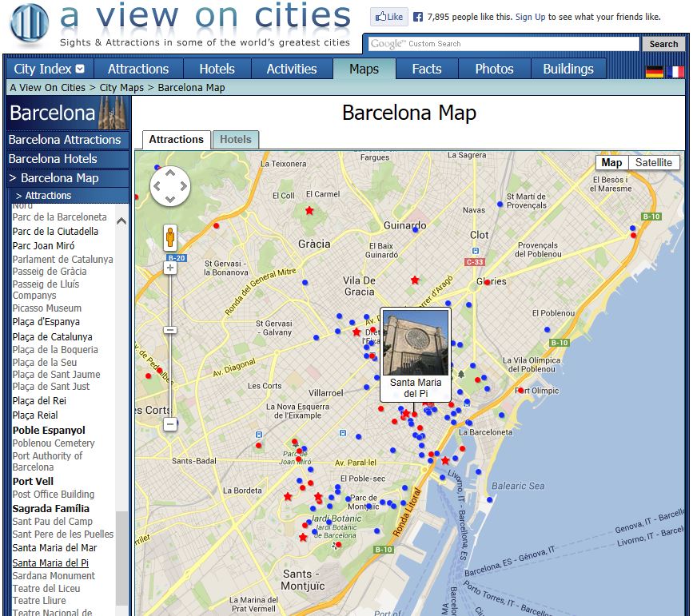Open Barcelona Attractions sidebar link
The image size is (693, 616).
click(68, 140)
